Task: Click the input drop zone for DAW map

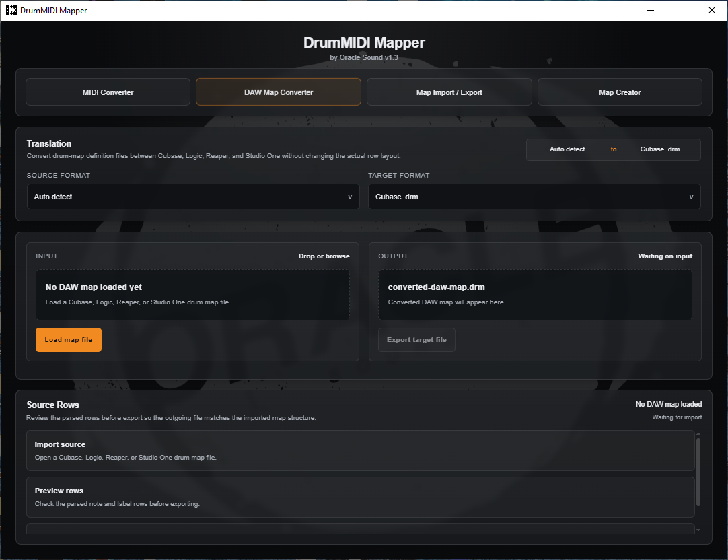Action: pyautogui.click(x=192, y=295)
